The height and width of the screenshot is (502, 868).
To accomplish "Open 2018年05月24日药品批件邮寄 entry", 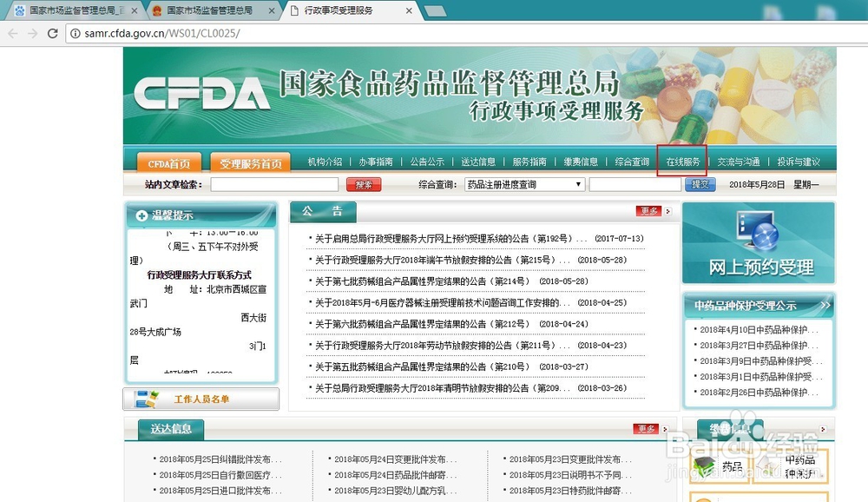I will click(x=395, y=475).
